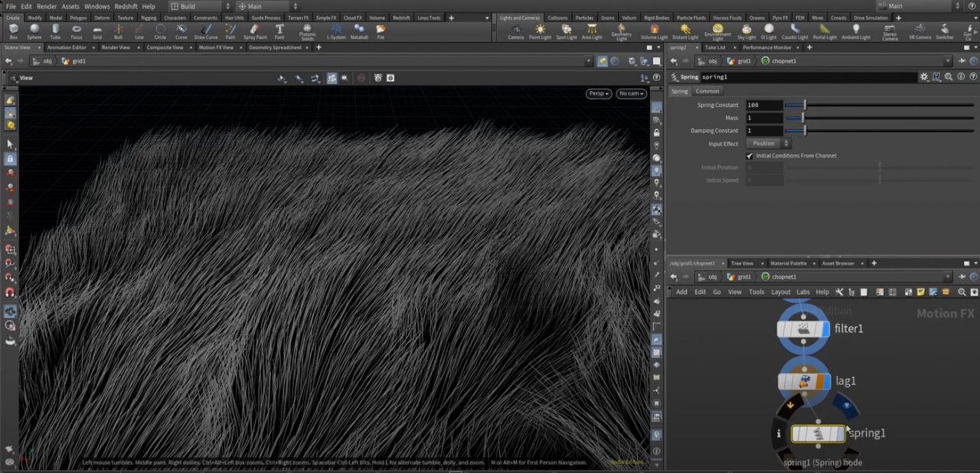The image size is (980, 473).
Task: Toggle the viewport snapshot camera icon
Action: click(390, 78)
